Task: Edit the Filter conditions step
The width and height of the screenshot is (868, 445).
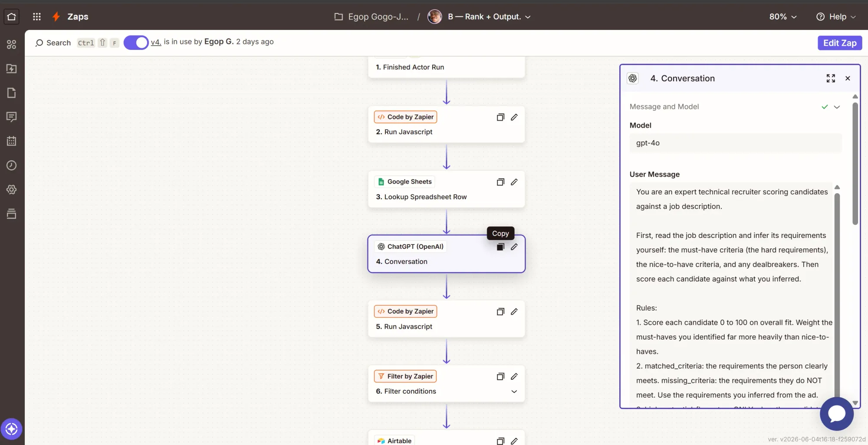Action: [514, 376]
